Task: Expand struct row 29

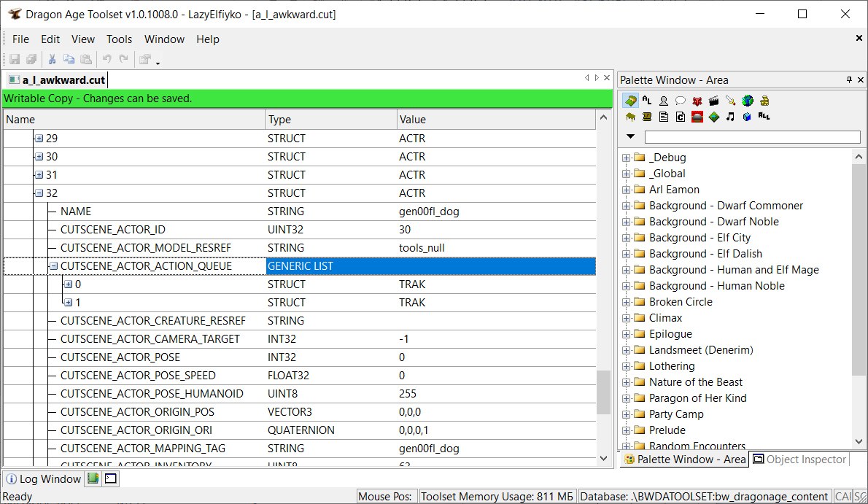Action: (x=39, y=139)
